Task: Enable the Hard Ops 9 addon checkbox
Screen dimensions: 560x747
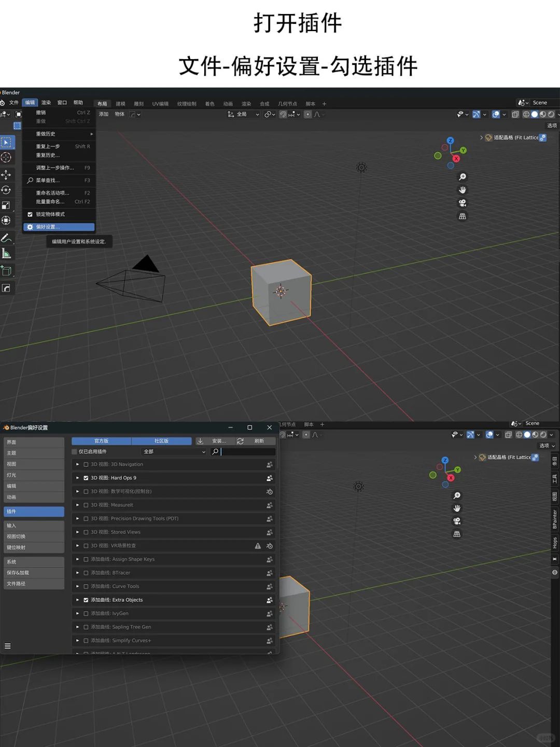Action: click(x=86, y=478)
